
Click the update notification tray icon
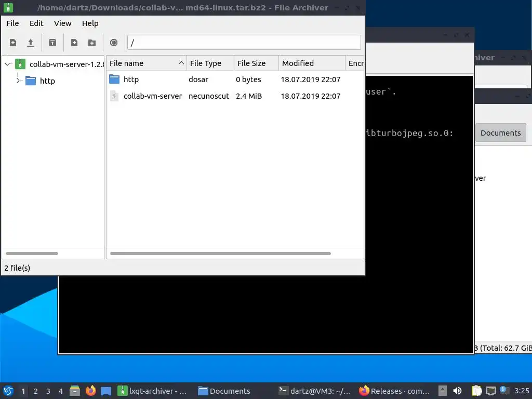pyautogui.click(x=504, y=390)
